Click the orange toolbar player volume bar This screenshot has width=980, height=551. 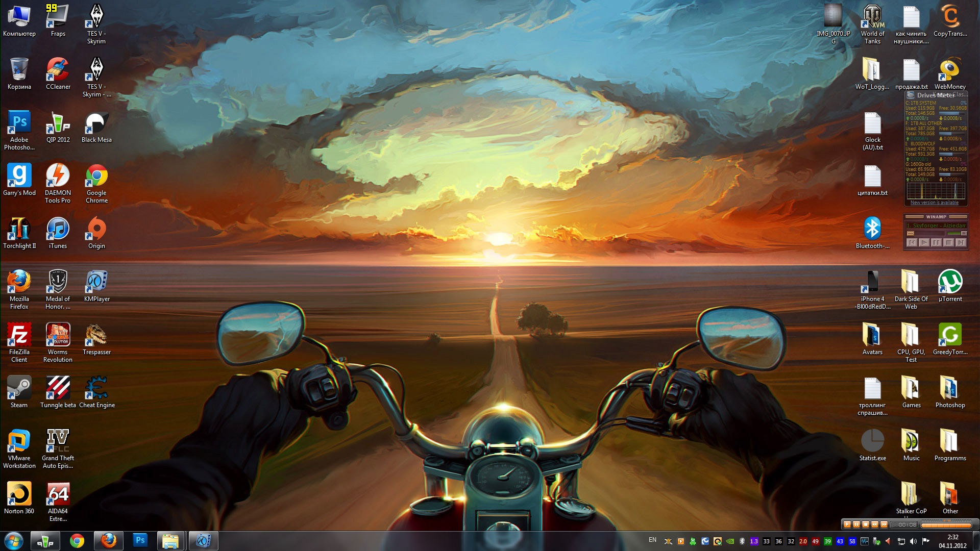(x=946, y=524)
